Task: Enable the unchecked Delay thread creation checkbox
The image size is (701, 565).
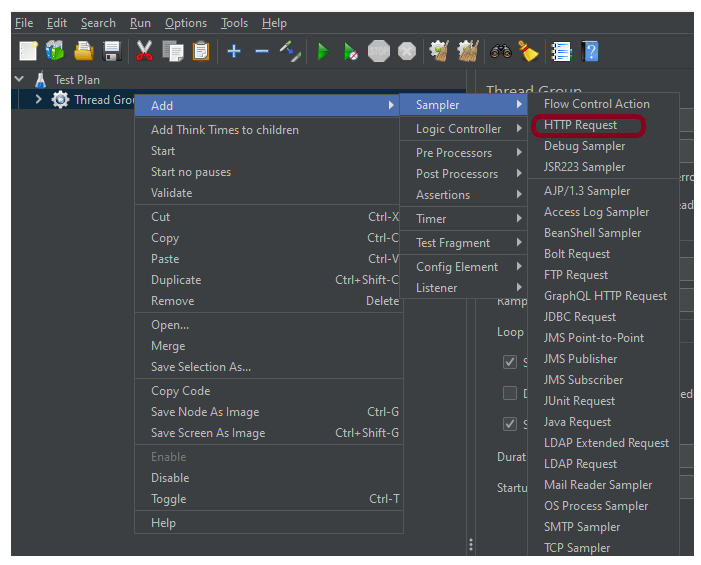Action: click(510, 393)
